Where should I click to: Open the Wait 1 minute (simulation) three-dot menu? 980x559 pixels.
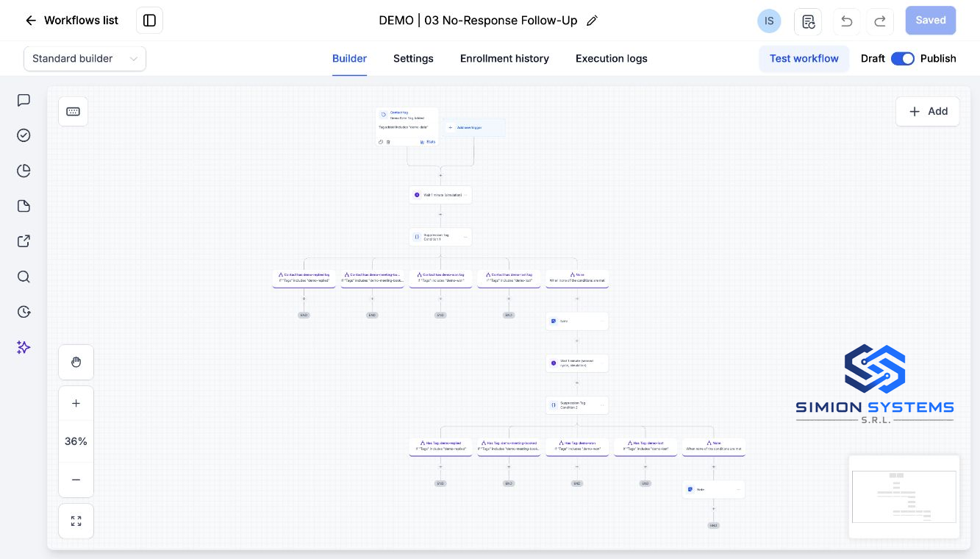[x=465, y=195]
